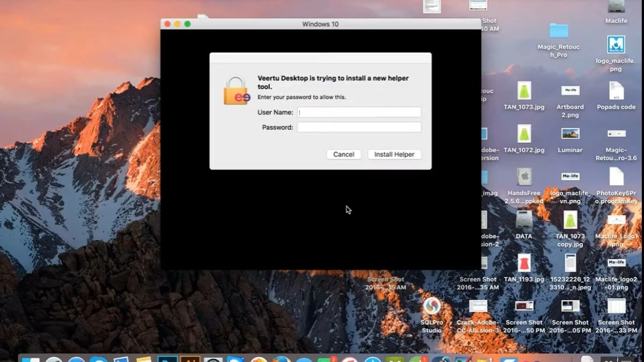Click the Install Helper button
This screenshot has width=644, height=362.
coord(394,154)
